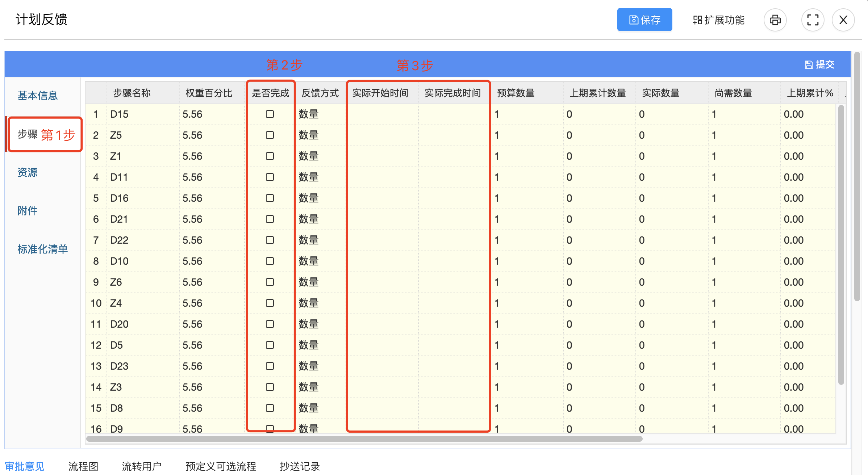This screenshot has height=475, width=868.
Task: Check 是否完成 for step D20
Action: pos(270,324)
